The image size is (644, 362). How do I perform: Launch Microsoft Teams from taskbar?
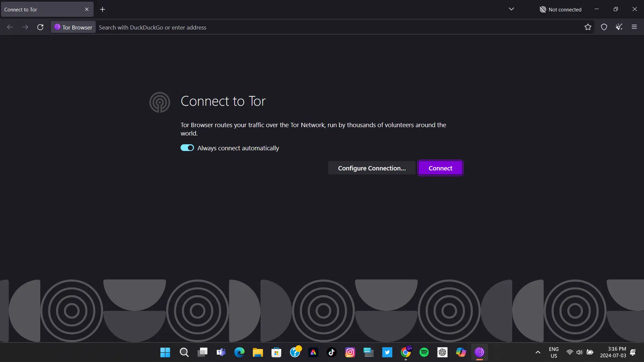click(x=221, y=352)
